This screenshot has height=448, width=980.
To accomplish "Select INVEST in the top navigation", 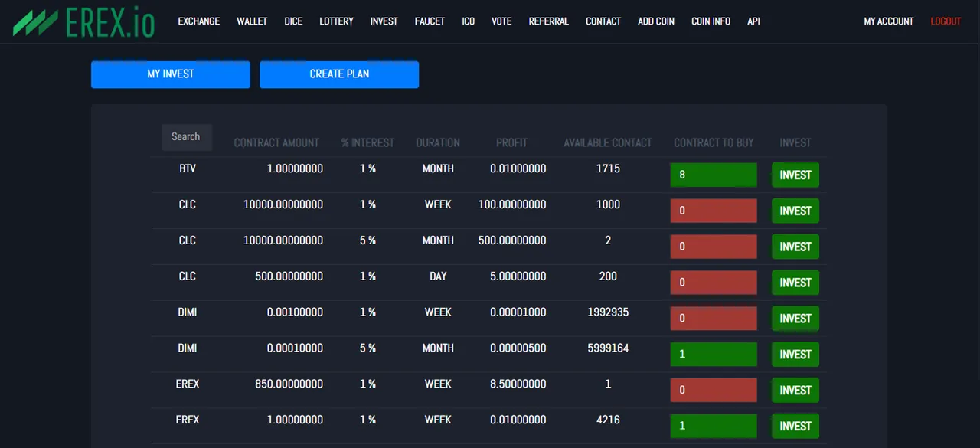I will (x=384, y=21).
